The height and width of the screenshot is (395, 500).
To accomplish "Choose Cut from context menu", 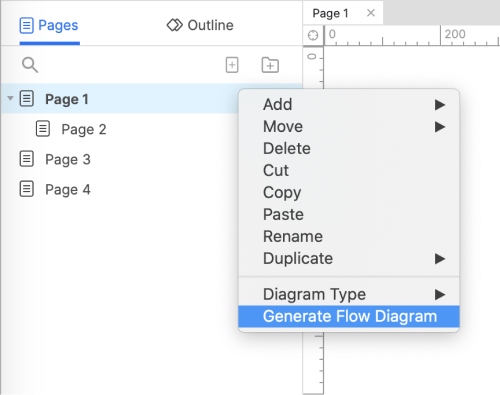I will click(349, 170).
